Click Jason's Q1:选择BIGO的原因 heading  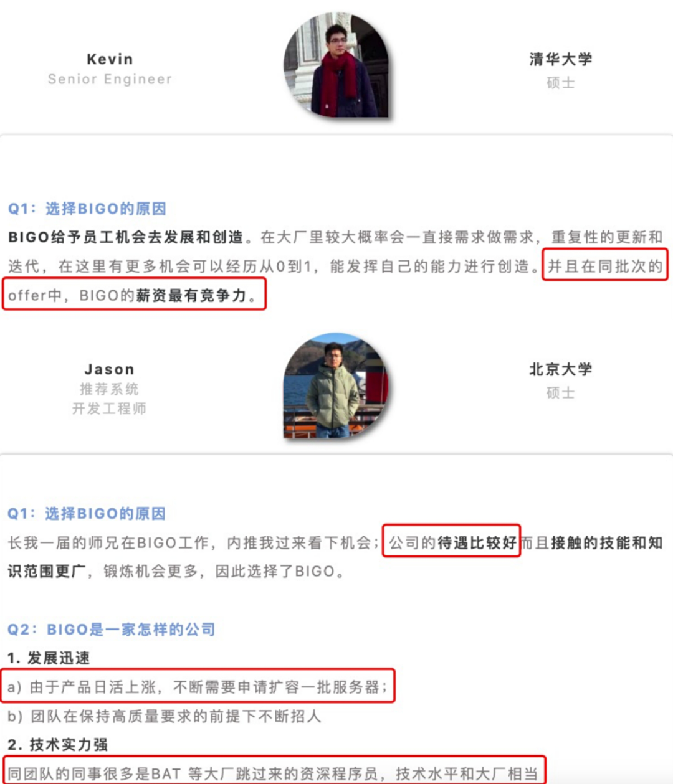click(87, 514)
